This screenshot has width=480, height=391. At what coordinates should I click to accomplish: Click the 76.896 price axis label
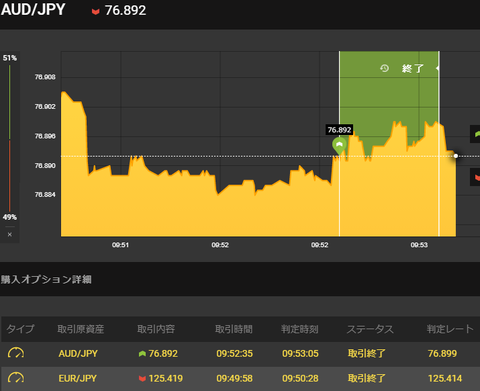45,136
